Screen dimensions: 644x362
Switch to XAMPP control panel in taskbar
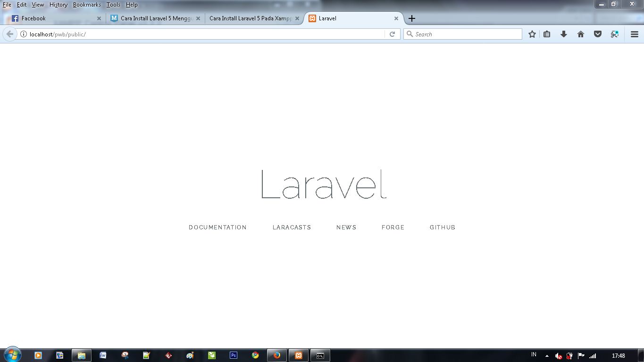pyautogui.click(x=299, y=355)
